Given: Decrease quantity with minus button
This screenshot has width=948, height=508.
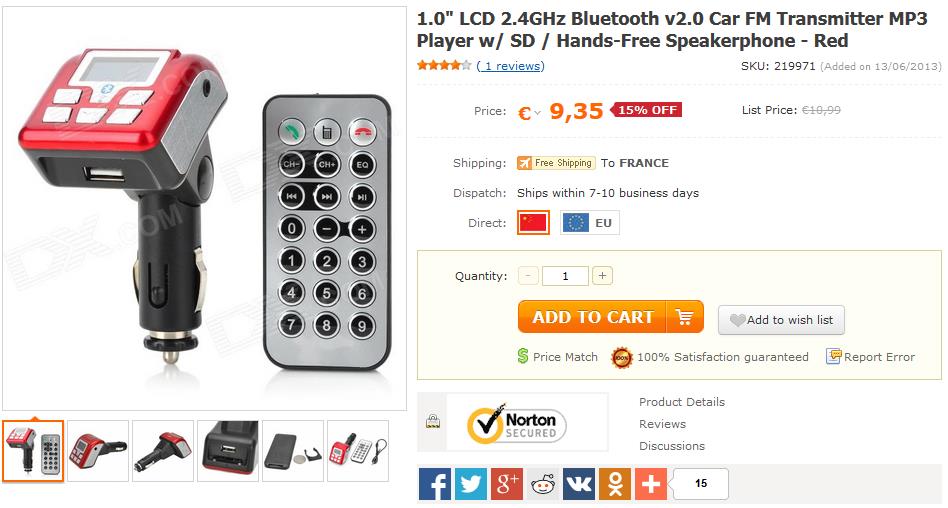Looking at the screenshot, I should coord(529,276).
